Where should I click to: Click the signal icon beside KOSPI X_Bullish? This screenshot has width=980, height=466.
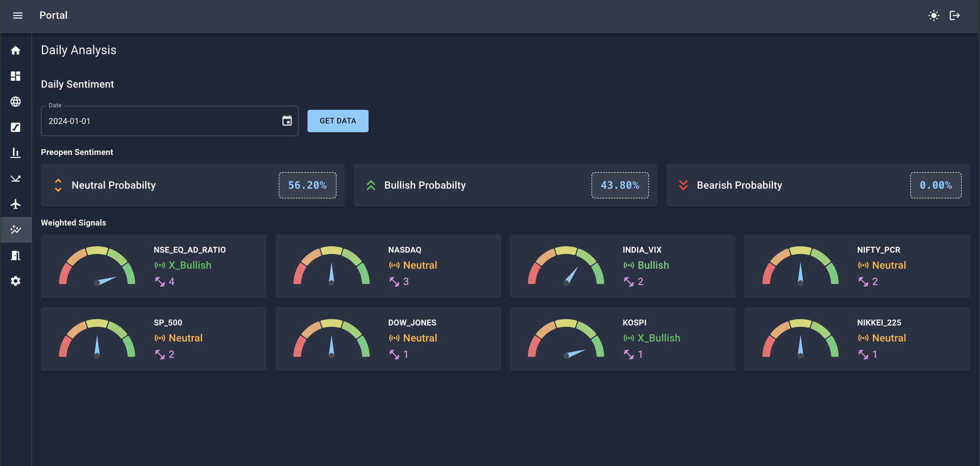point(629,338)
